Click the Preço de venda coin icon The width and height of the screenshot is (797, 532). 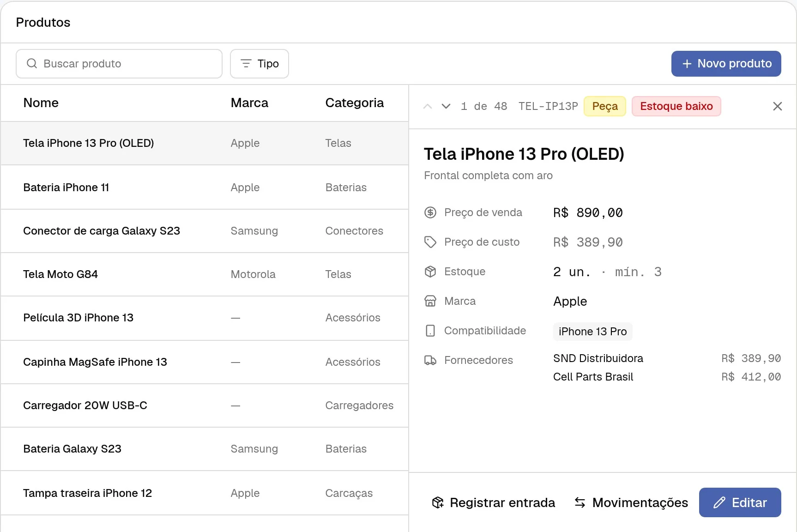pyautogui.click(x=430, y=212)
